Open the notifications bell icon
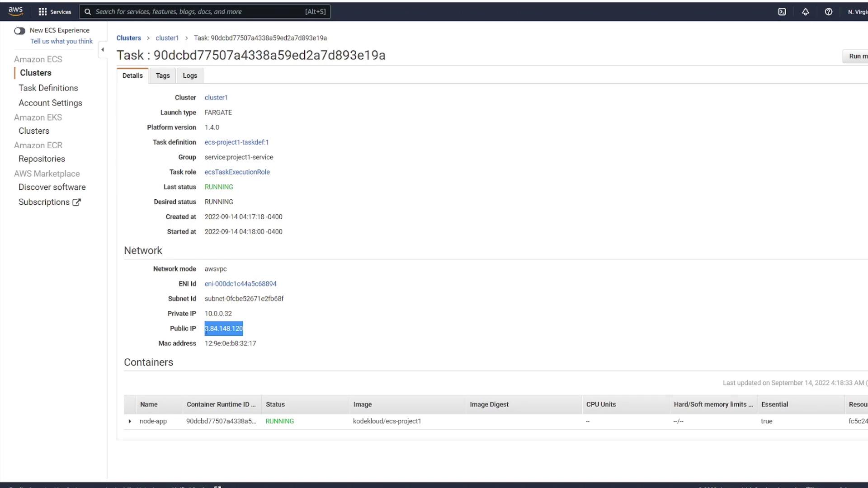 point(805,12)
